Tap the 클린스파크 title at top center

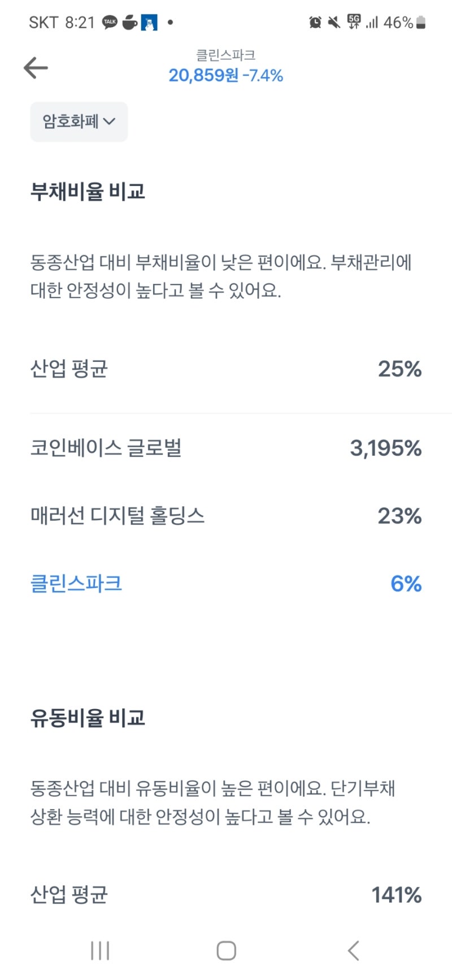[225, 54]
